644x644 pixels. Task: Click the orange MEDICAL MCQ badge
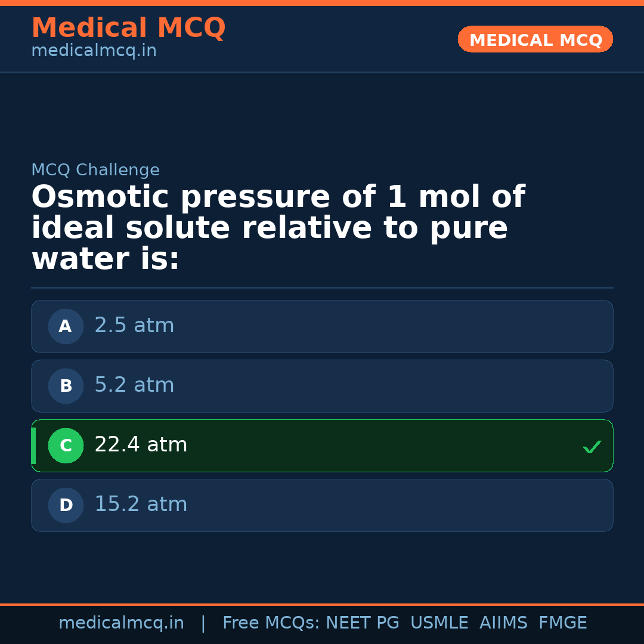pyautogui.click(x=535, y=39)
